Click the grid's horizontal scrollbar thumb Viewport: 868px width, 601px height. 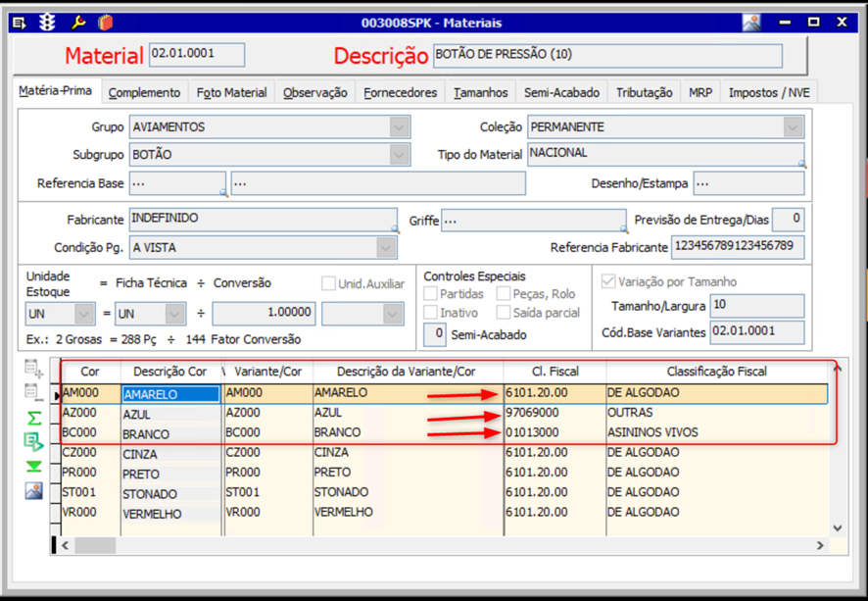pyautogui.click(x=94, y=545)
